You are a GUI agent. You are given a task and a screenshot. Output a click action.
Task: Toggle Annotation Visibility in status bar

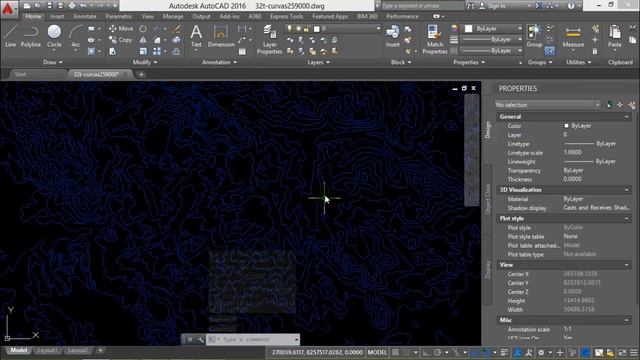pos(518,352)
